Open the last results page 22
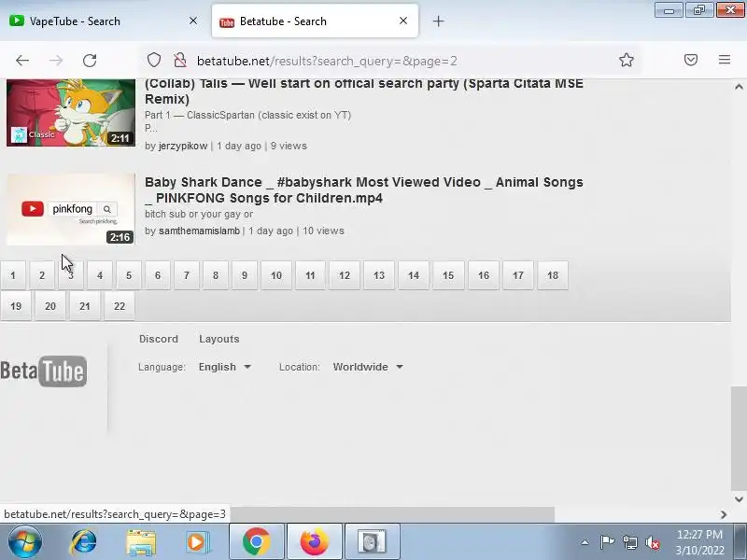Viewport: 747px width, 560px height. coord(120,306)
